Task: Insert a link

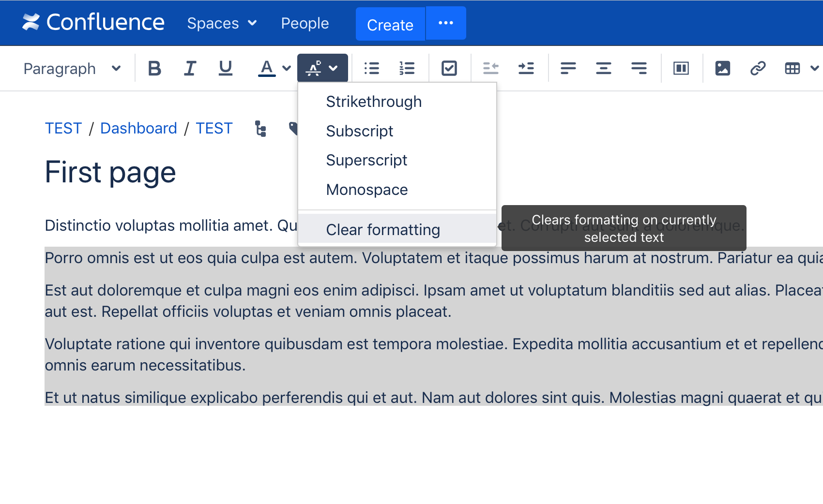Action: coord(758,68)
